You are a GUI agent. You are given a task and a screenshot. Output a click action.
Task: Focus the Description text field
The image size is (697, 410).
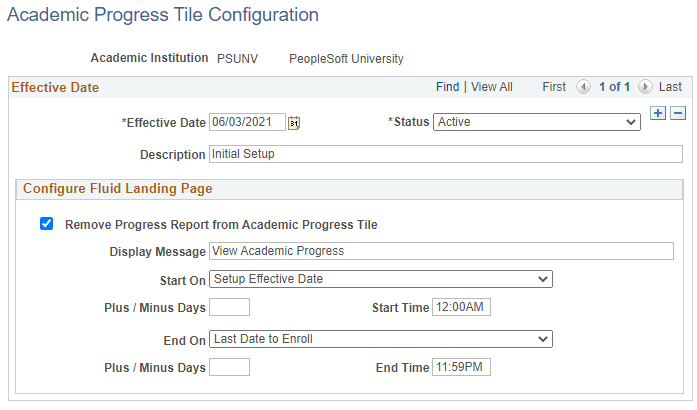[x=445, y=154]
